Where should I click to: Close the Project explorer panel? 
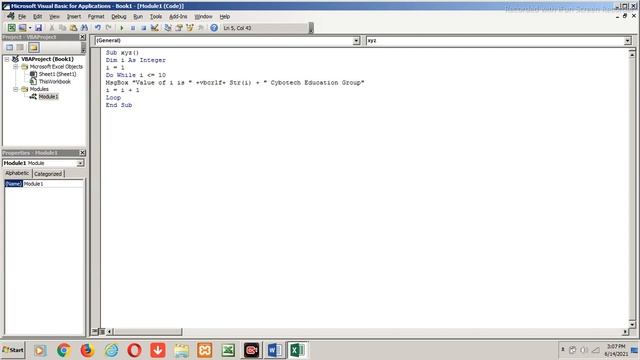pyautogui.click(x=82, y=37)
